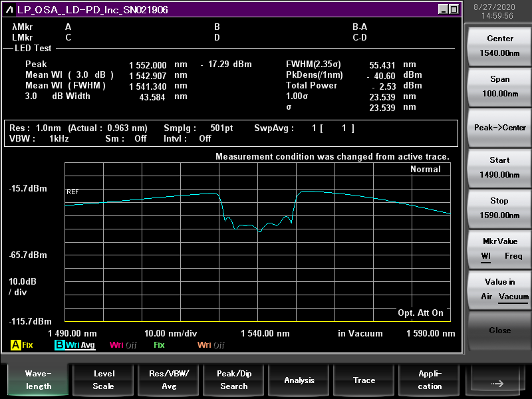Viewport: 532px width, 399px height.
Task: Click the Anritsu logo in title bar
Action: tap(10, 9)
